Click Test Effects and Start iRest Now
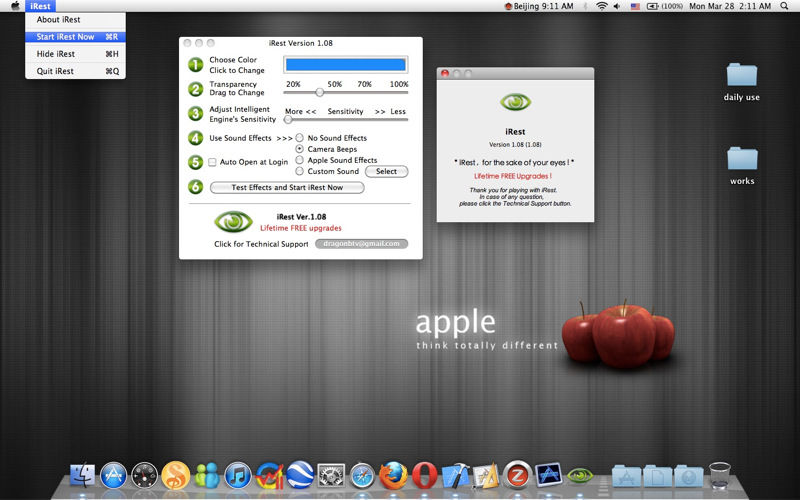Screen dimensions: 800x500 [x=287, y=188]
